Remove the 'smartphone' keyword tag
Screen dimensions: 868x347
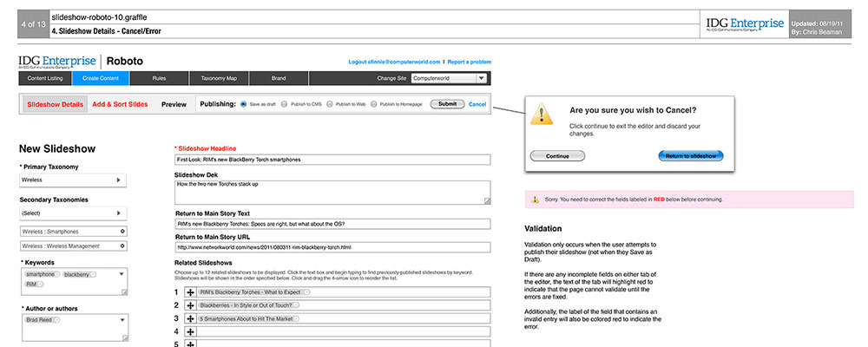(58, 274)
